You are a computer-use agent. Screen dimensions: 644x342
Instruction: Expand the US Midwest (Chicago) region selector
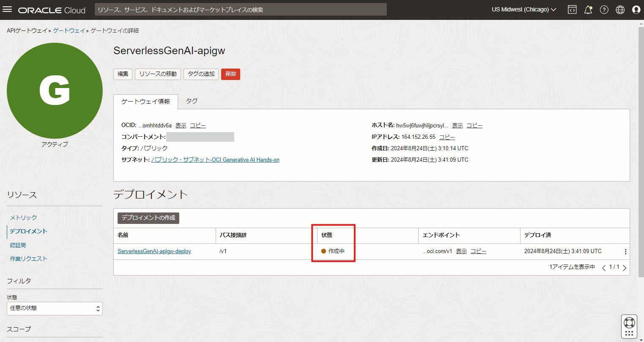pyautogui.click(x=524, y=10)
